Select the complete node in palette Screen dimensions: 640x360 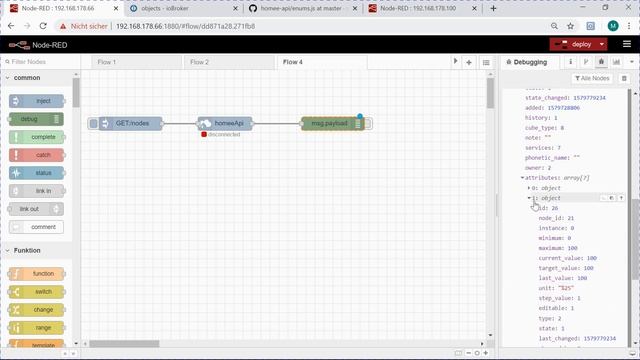(x=37, y=137)
